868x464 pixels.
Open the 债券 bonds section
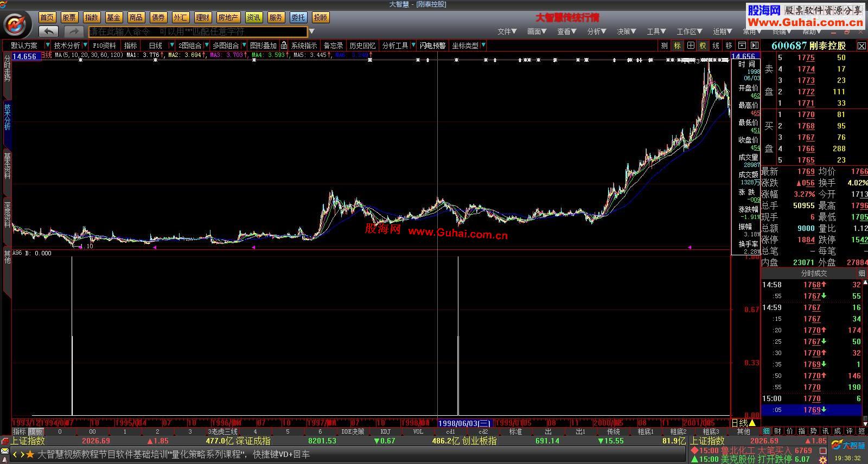tap(158, 17)
